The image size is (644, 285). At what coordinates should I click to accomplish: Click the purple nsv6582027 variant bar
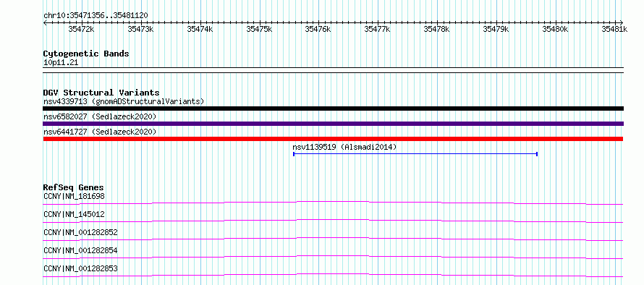(x=333, y=124)
